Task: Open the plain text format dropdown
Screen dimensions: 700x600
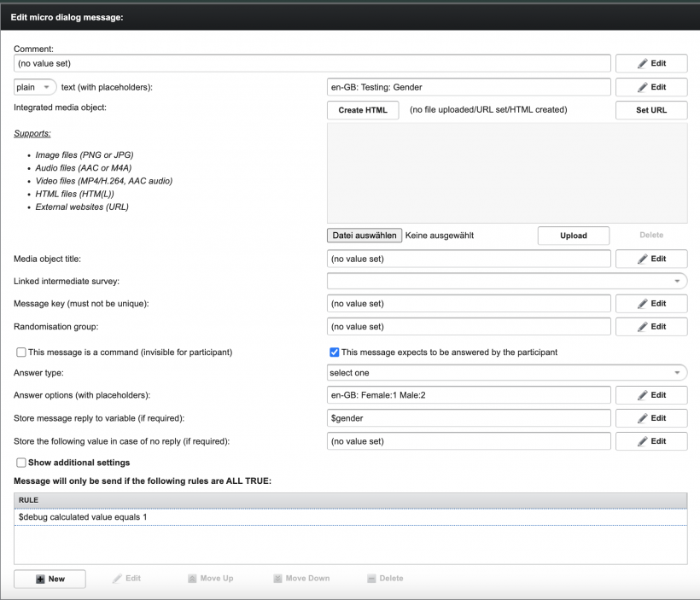Action: coord(35,87)
